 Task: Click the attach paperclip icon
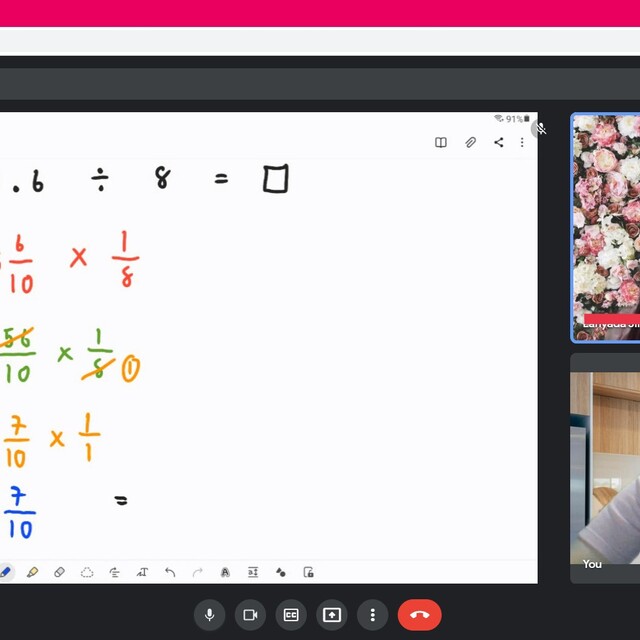(470, 143)
